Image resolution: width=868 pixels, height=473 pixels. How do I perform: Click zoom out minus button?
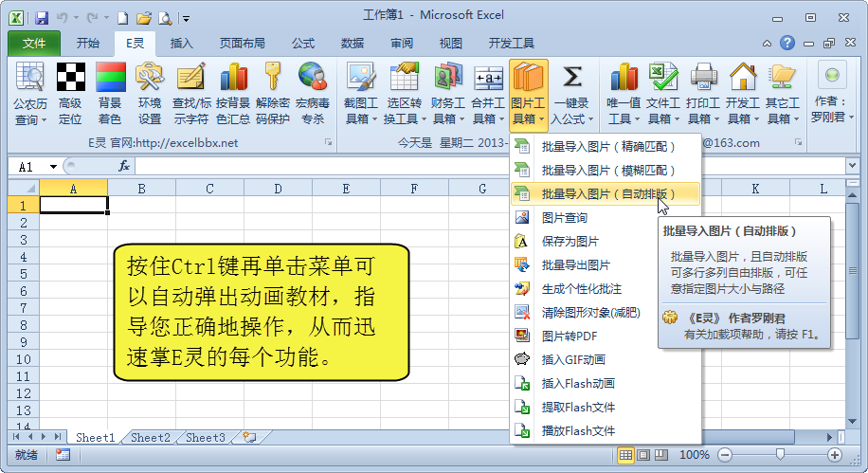coord(725,455)
